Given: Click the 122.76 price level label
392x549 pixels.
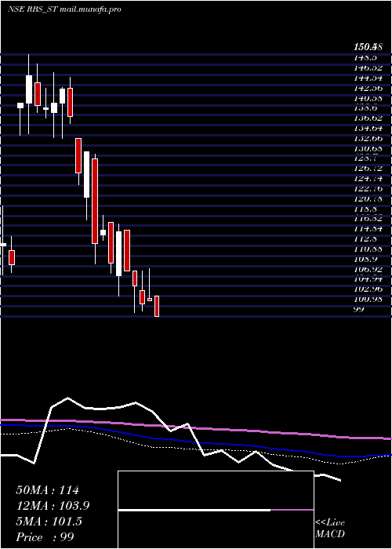Looking at the screenshot, I should point(369,189).
